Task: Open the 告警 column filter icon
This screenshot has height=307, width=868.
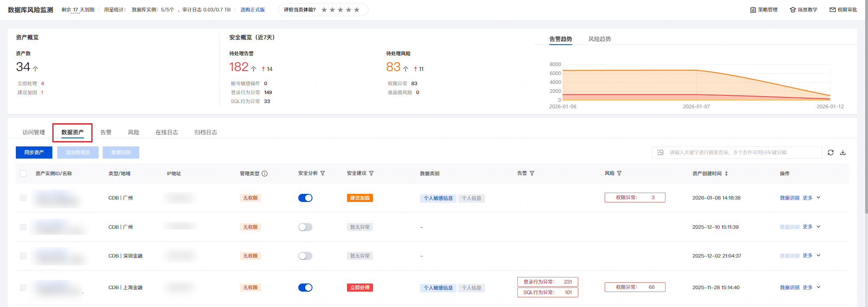Action: coord(532,173)
